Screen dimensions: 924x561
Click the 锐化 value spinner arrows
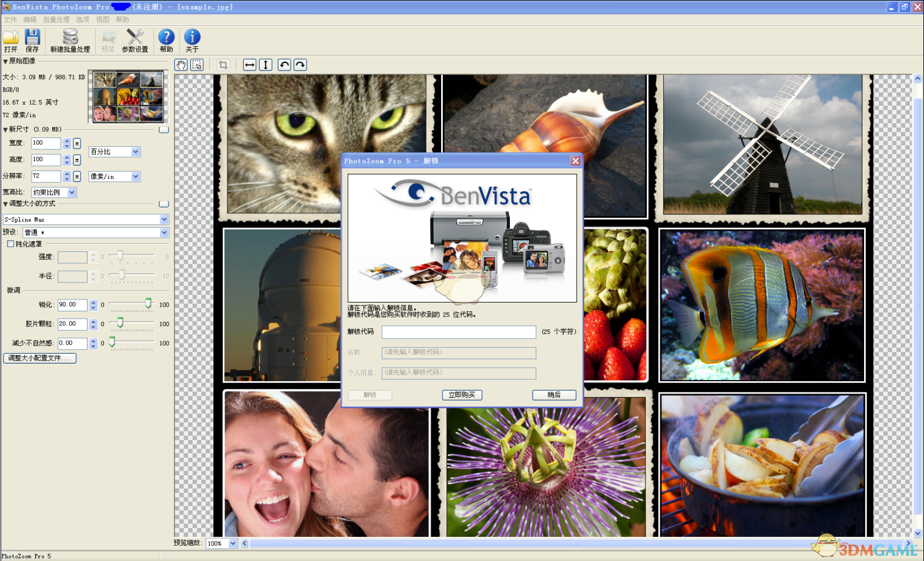(x=93, y=305)
